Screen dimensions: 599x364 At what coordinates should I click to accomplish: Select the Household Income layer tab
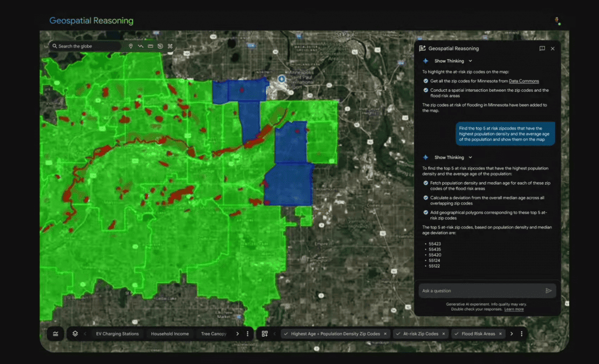coord(170,334)
